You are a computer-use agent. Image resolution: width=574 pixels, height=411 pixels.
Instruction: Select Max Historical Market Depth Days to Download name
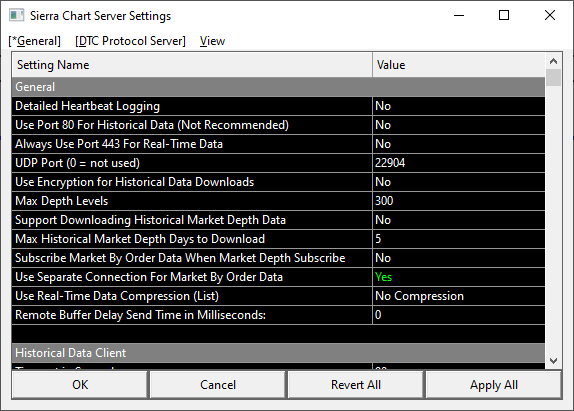click(x=192, y=239)
